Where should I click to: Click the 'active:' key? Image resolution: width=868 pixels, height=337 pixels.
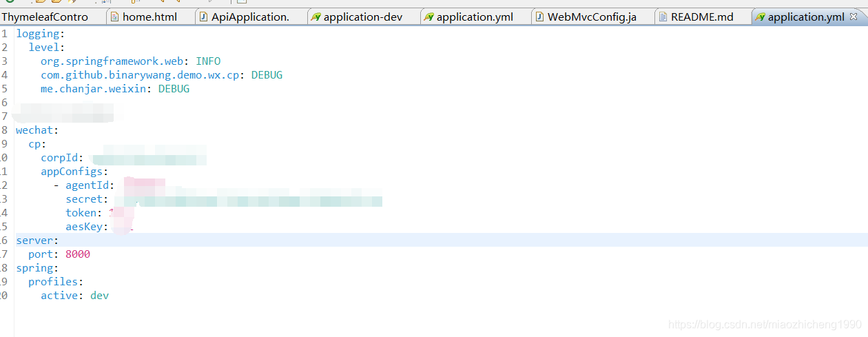coord(62,296)
